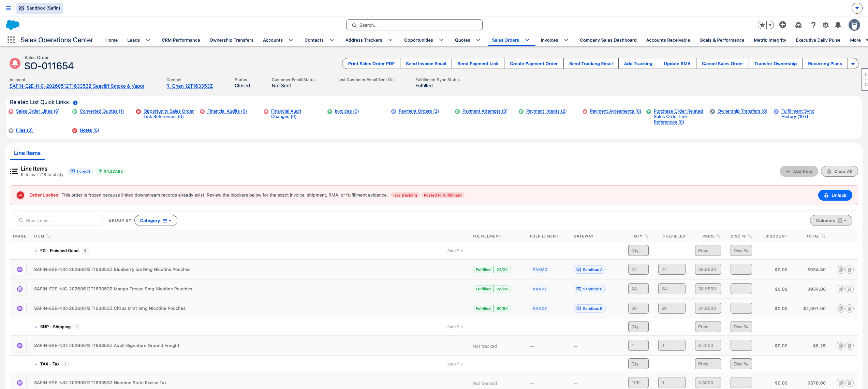
Task: Click Print Sales Order PDF button
Action: pyautogui.click(x=371, y=64)
